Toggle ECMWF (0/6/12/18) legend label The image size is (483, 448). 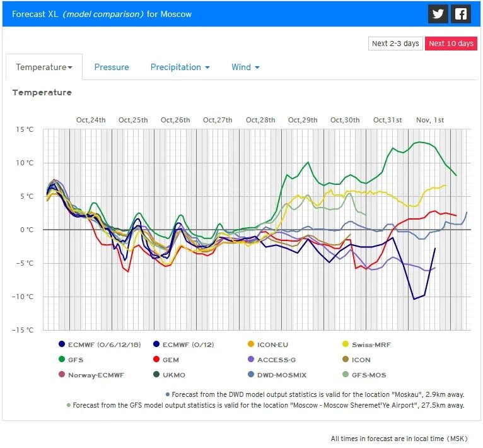105,345
